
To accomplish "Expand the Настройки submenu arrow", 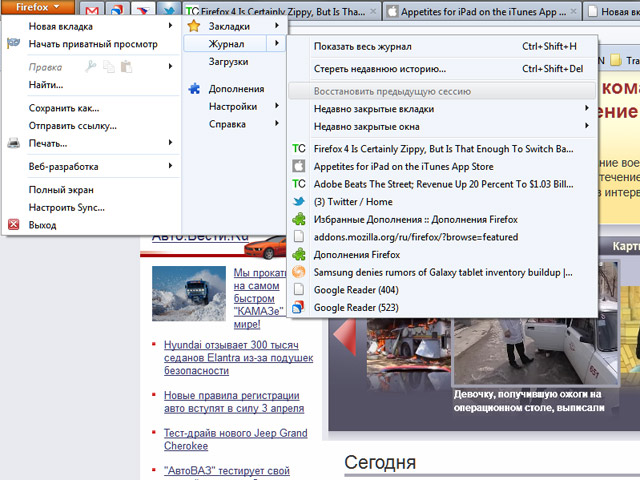I will (x=277, y=106).
